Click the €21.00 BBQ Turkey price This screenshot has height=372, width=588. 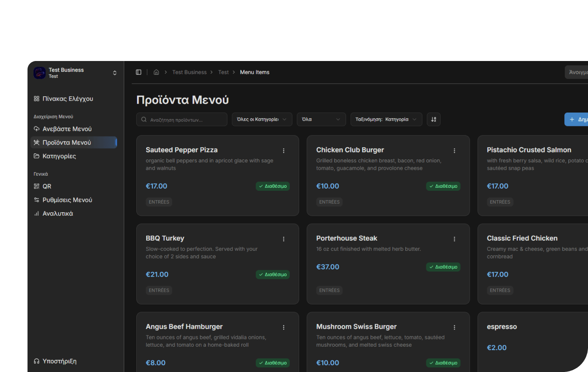157,274
